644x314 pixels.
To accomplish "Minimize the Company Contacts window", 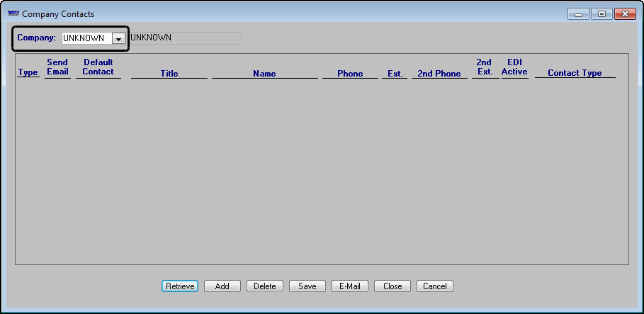I will click(x=578, y=14).
